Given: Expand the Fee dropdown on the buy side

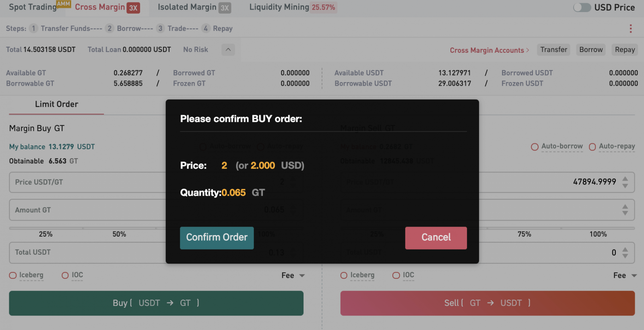Looking at the screenshot, I should point(293,276).
